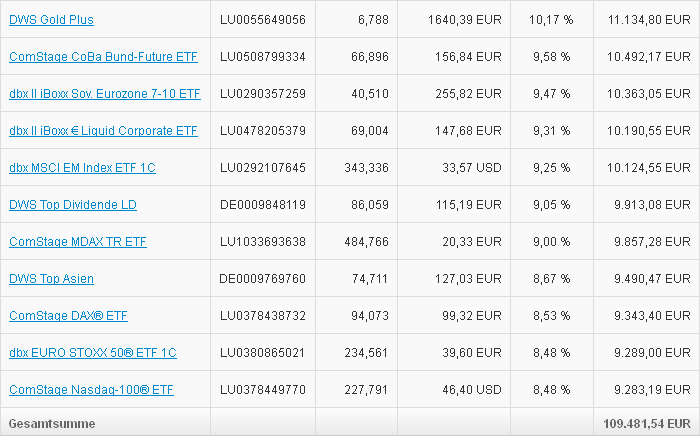The height and width of the screenshot is (436, 700).
Task: Click the price 39,60 EUR
Action: [x=472, y=353]
